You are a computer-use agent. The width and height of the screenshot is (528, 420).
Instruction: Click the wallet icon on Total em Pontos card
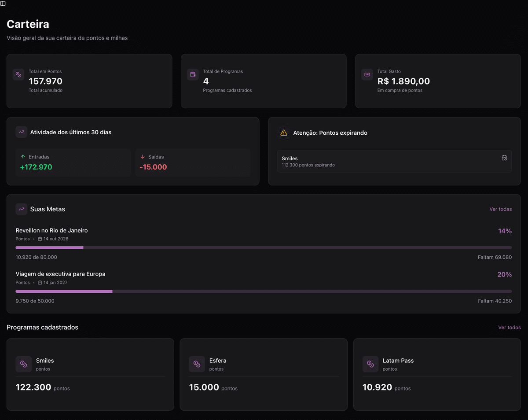point(18,75)
